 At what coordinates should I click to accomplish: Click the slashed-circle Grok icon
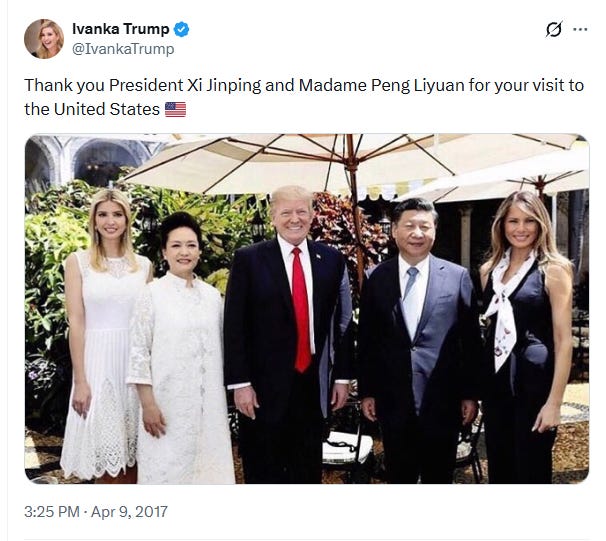[553, 29]
